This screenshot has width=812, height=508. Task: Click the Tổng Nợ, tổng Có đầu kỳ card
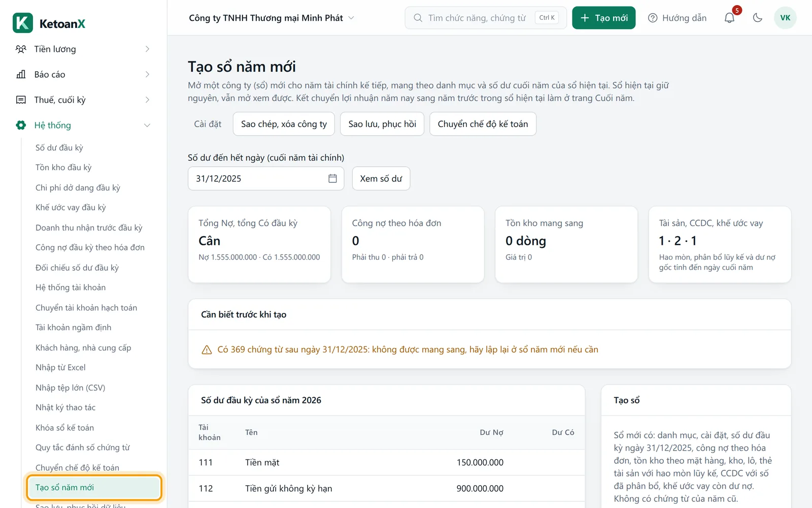click(259, 244)
